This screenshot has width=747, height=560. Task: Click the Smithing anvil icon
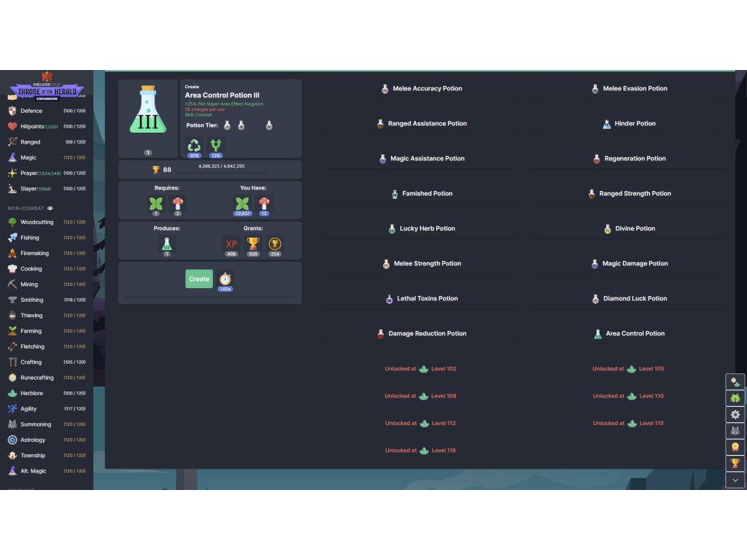point(12,300)
